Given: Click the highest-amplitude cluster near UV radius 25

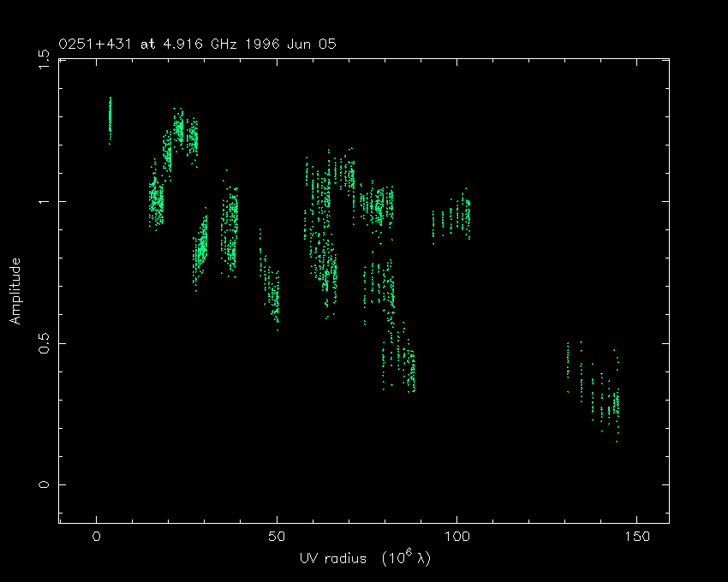Looking at the screenshot, I should tap(184, 133).
